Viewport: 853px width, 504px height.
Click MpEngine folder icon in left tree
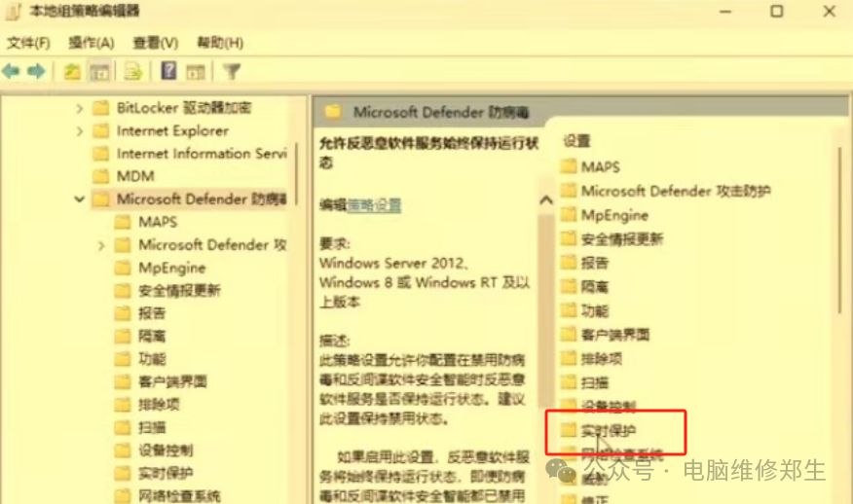pyautogui.click(x=123, y=268)
